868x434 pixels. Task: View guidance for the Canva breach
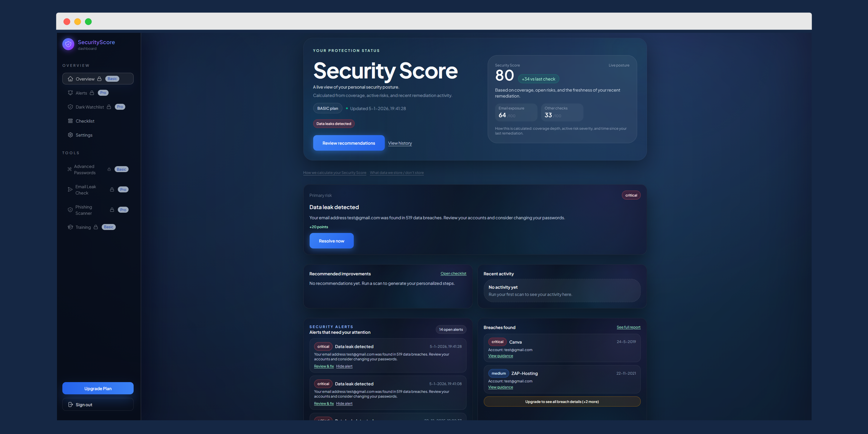tap(501, 356)
